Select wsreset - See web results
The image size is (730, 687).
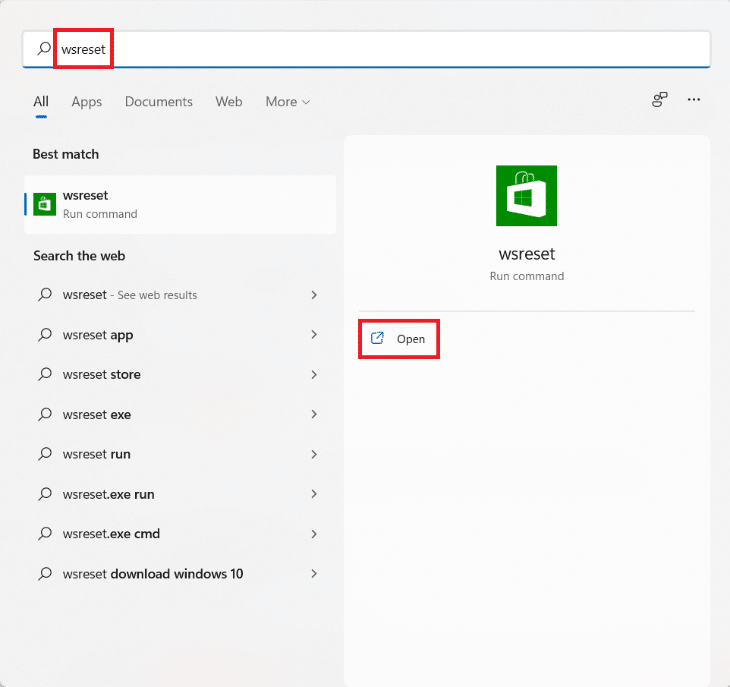pyautogui.click(x=130, y=295)
